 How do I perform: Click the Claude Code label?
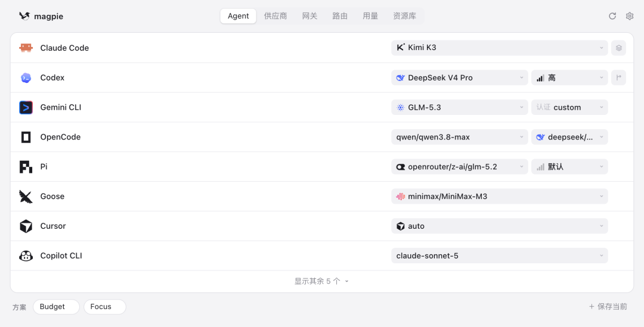tap(64, 48)
